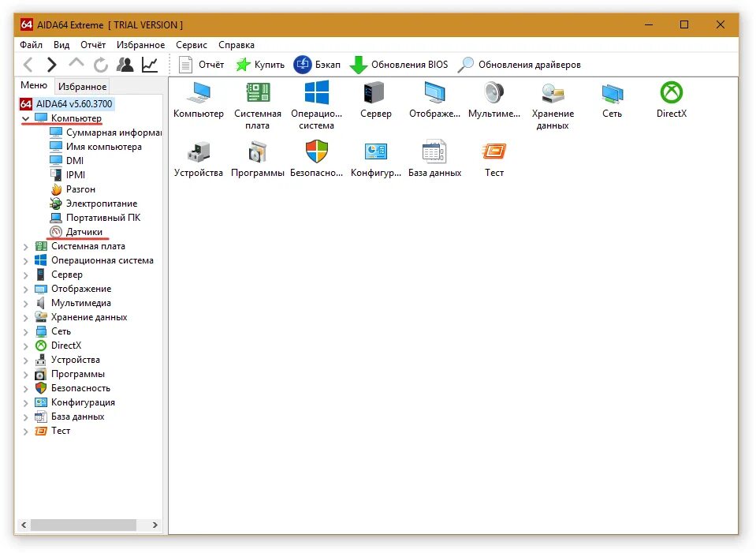Open the Сервис menu
756x553 pixels.
point(192,45)
